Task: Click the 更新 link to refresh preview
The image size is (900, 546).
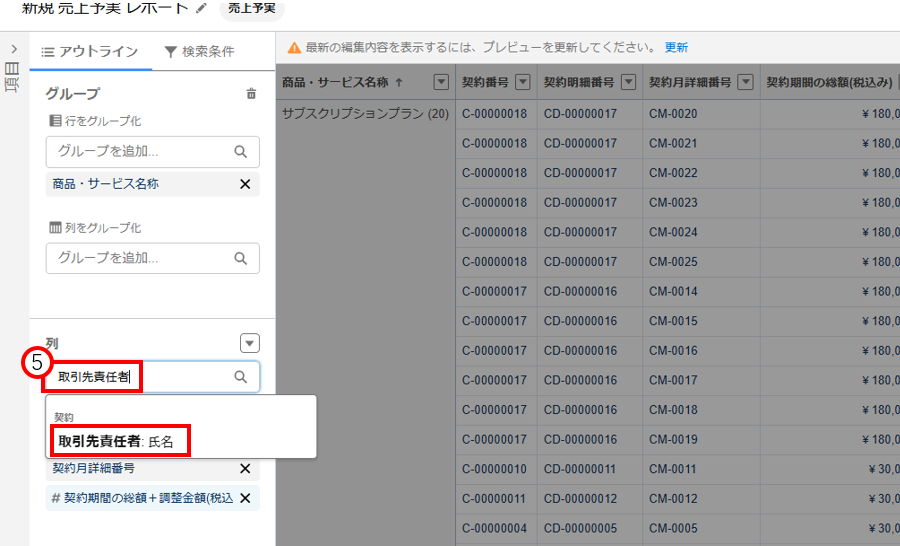Action: coord(676,47)
